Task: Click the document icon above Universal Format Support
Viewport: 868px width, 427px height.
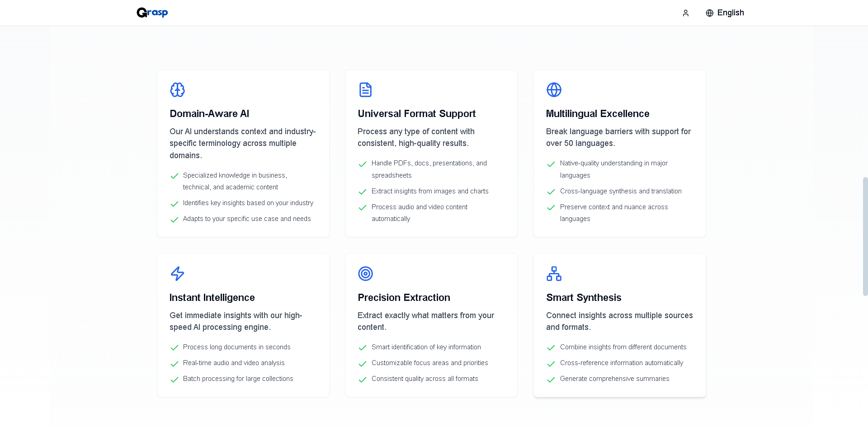Action: click(365, 90)
